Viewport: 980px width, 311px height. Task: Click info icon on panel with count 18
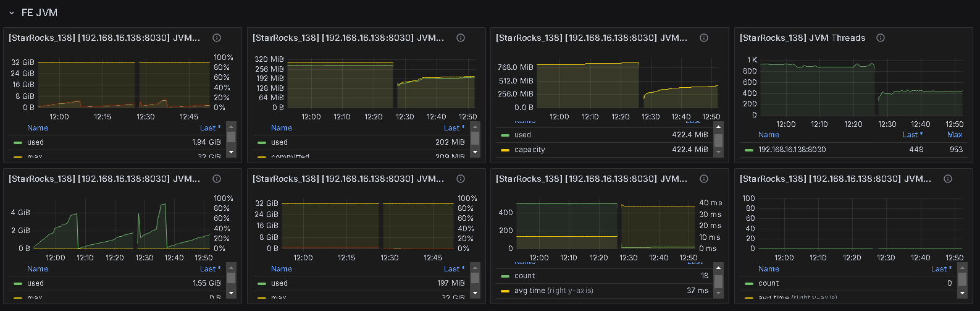[x=703, y=179]
